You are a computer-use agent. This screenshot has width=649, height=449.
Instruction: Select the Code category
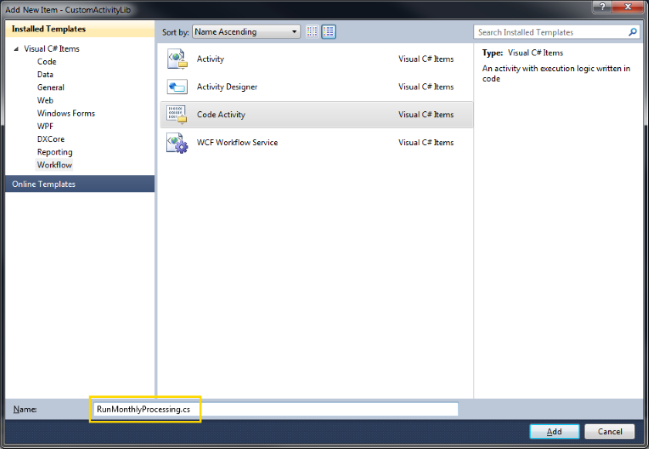click(x=46, y=62)
